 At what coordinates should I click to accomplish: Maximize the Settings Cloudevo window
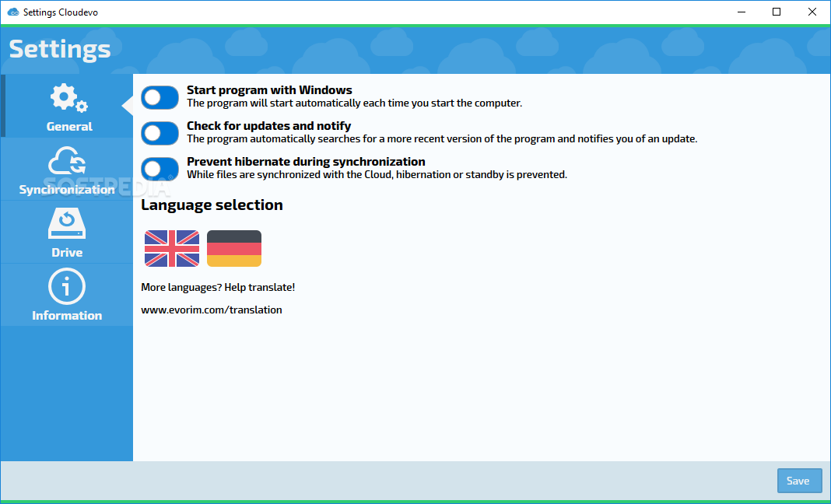(777, 12)
